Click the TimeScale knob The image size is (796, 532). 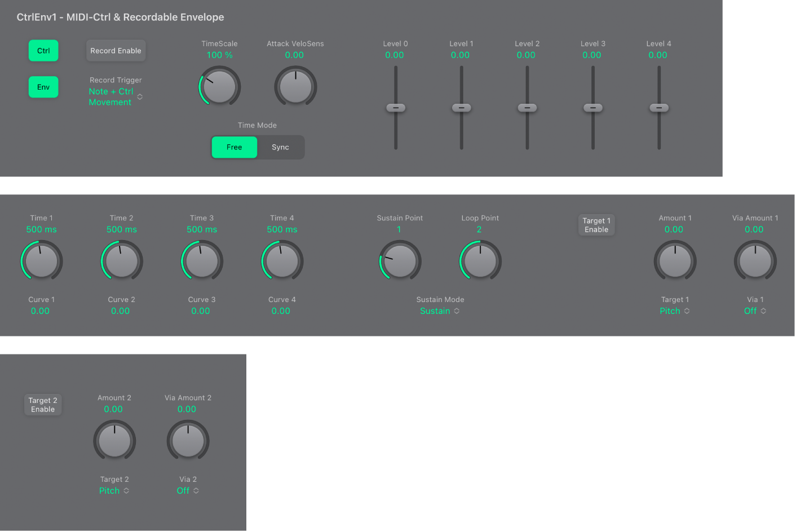tap(220, 87)
